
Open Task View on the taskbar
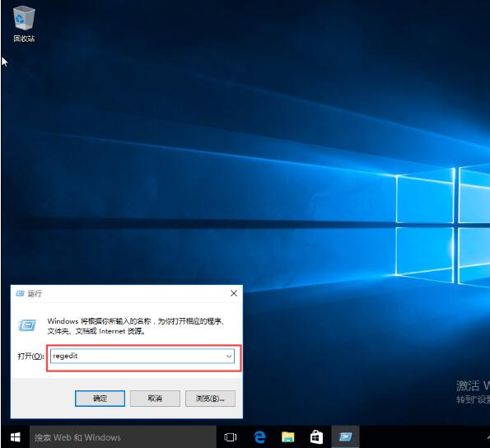tap(231, 437)
